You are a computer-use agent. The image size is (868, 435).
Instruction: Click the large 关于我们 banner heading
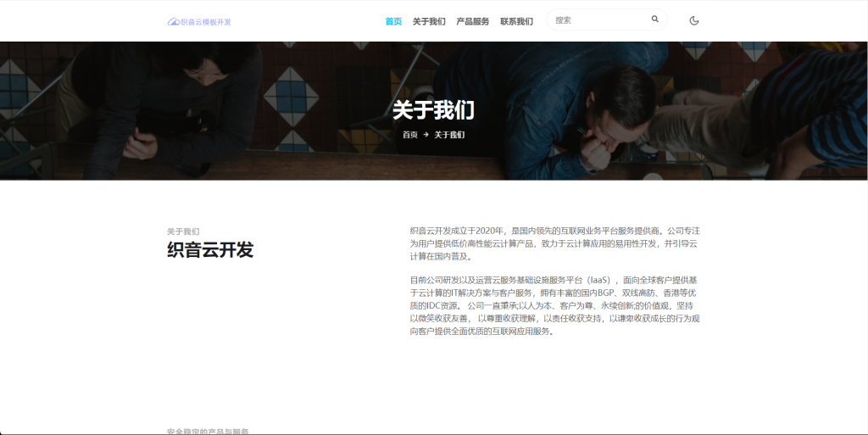(433, 109)
